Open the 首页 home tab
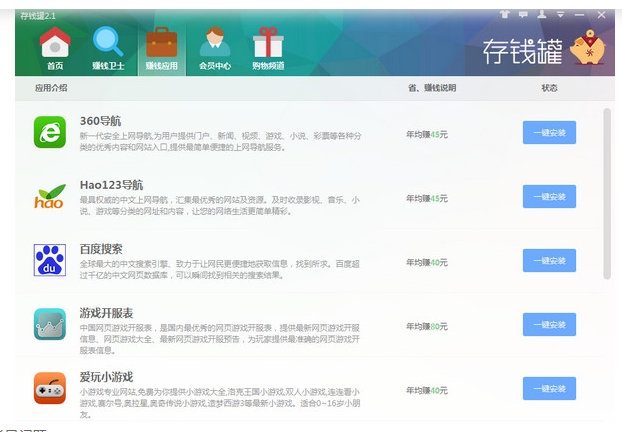Image resolution: width=622 pixels, height=432 pixels. coord(55,48)
